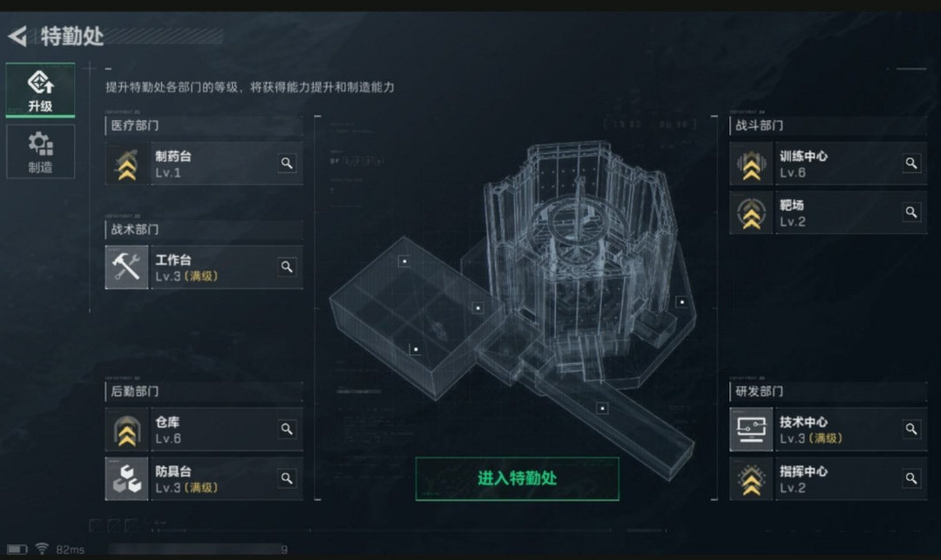Inspect 靶场 with its magnifier icon
This screenshot has width=941, height=560.
[911, 213]
